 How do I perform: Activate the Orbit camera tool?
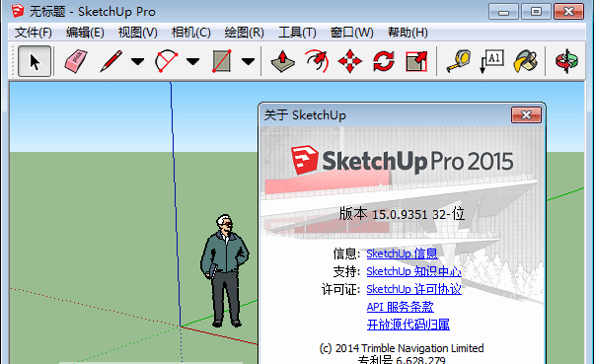tap(566, 61)
